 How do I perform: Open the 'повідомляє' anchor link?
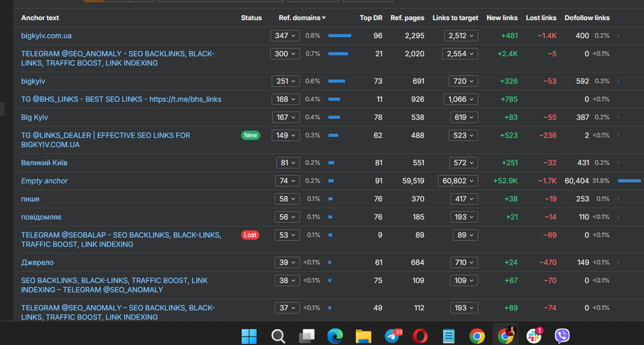[x=41, y=217]
